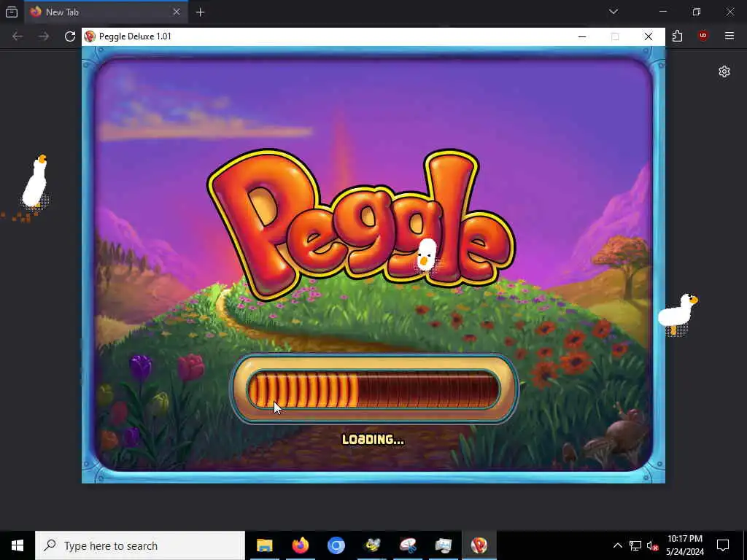Open the new tab page settings gear
The height and width of the screenshot is (560, 747).
coord(724,71)
